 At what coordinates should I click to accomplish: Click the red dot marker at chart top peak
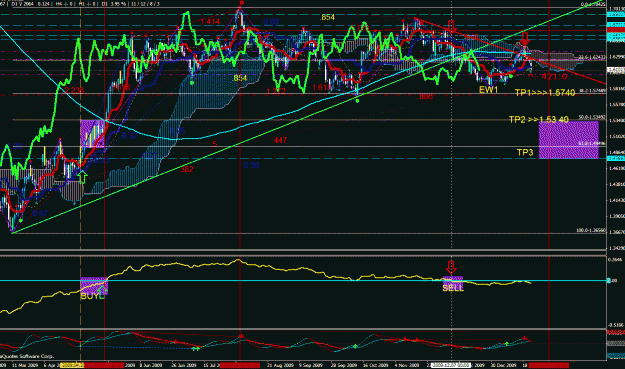242,3
